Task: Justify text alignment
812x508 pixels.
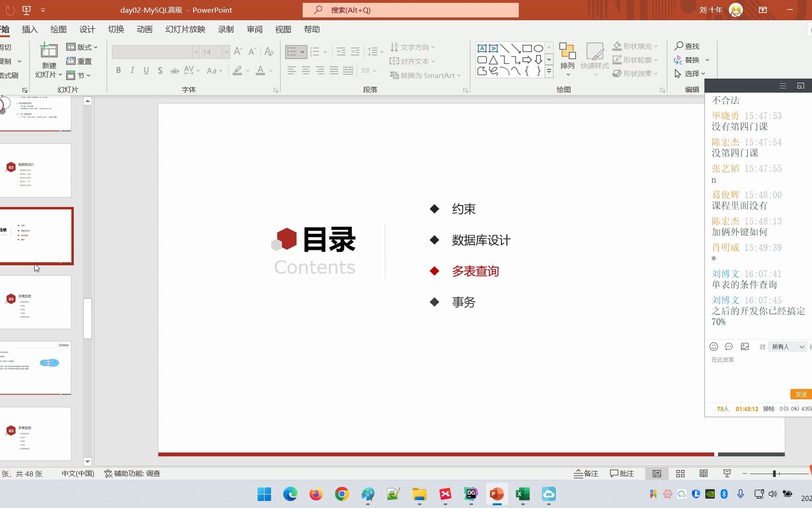Action: tap(334, 71)
